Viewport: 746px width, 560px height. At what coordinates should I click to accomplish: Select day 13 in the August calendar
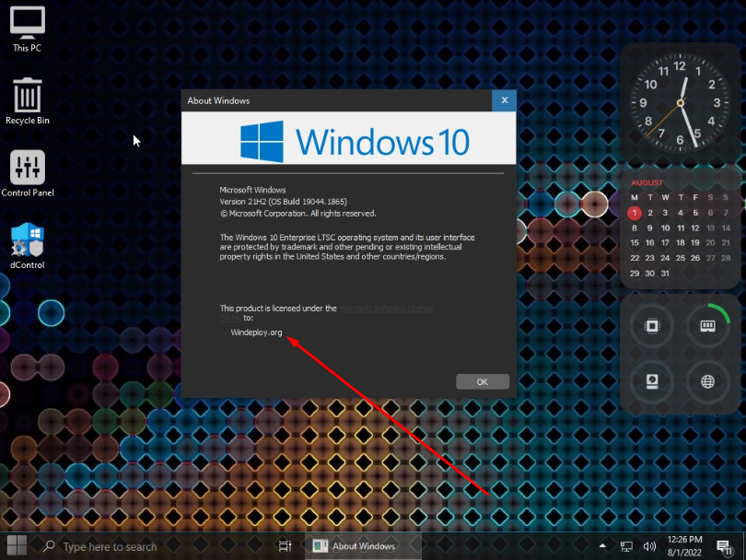point(710,227)
